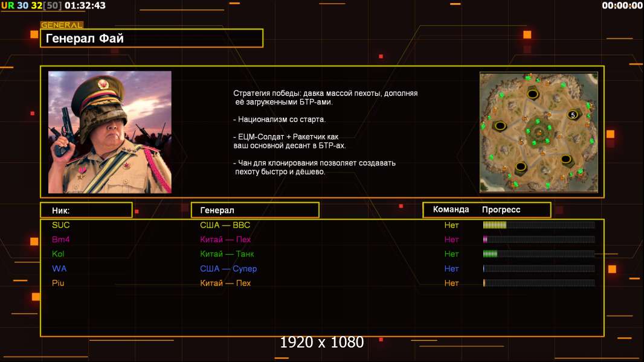Click the 1920 x 1080 resolution text
The height and width of the screenshot is (362, 644).
coord(322,342)
